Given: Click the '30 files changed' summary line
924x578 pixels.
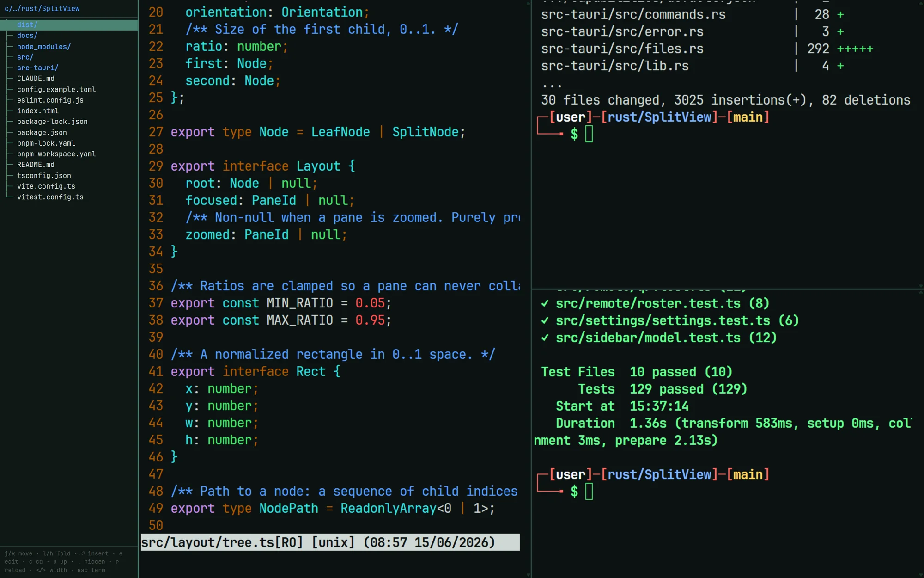Looking at the screenshot, I should coord(725,100).
